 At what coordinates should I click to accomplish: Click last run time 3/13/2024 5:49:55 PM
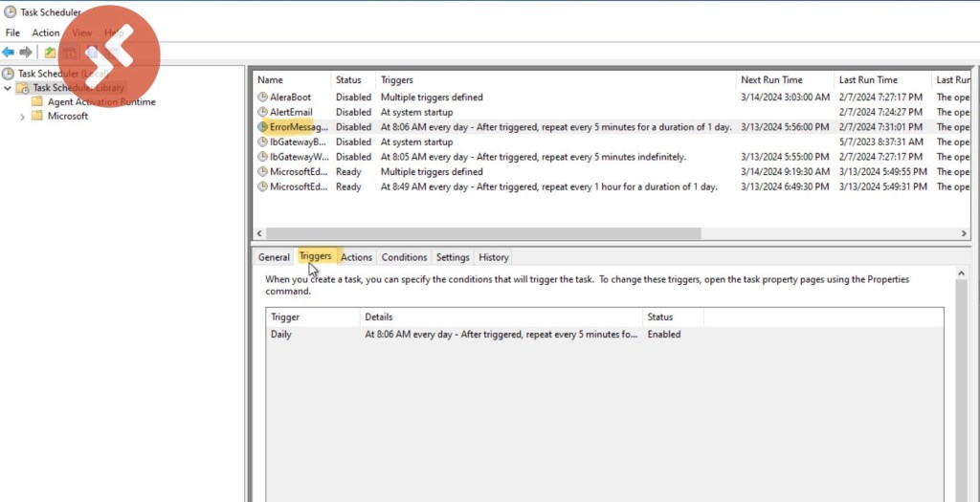(883, 172)
